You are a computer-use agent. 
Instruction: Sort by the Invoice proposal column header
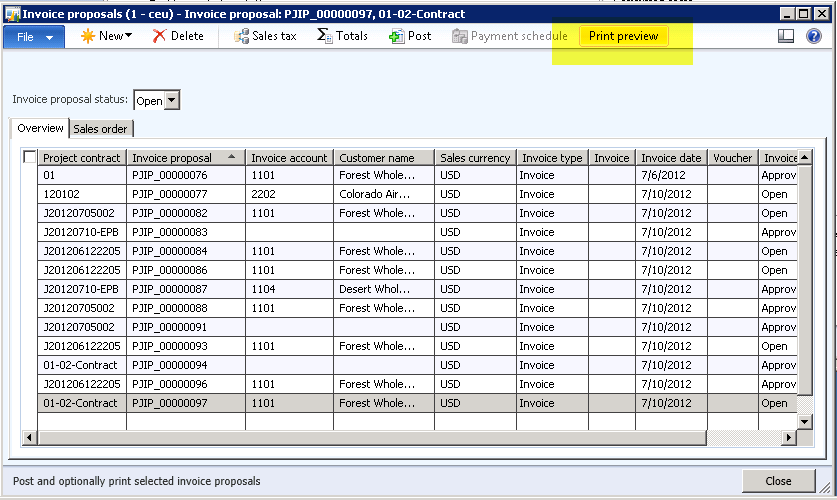tap(172, 157)
